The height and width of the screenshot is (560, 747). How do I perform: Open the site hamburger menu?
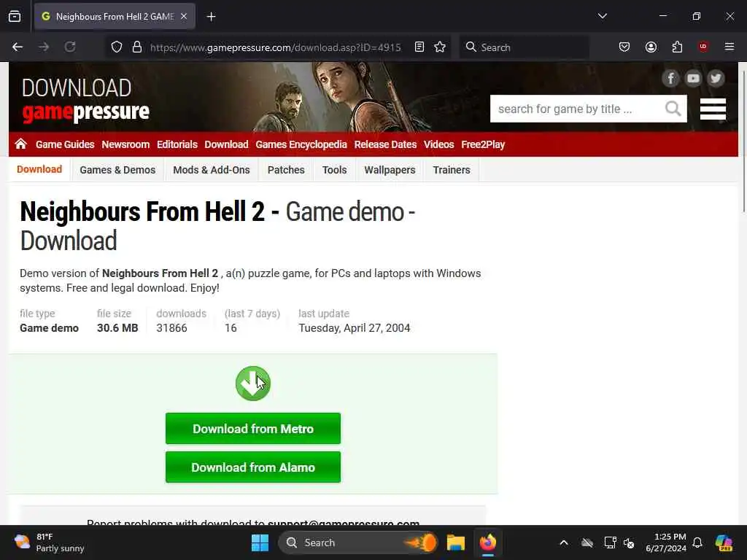(713, 109)
